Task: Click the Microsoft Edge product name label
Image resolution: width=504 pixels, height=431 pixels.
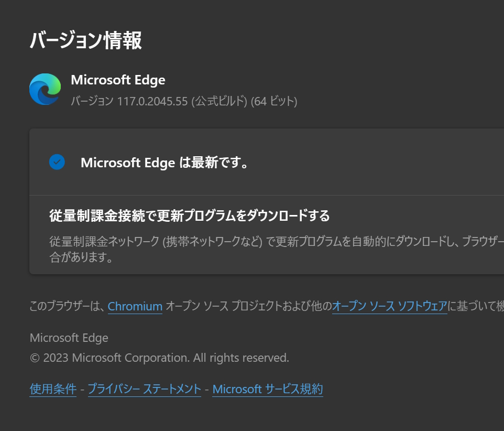Action: click(x=118, y=80)
